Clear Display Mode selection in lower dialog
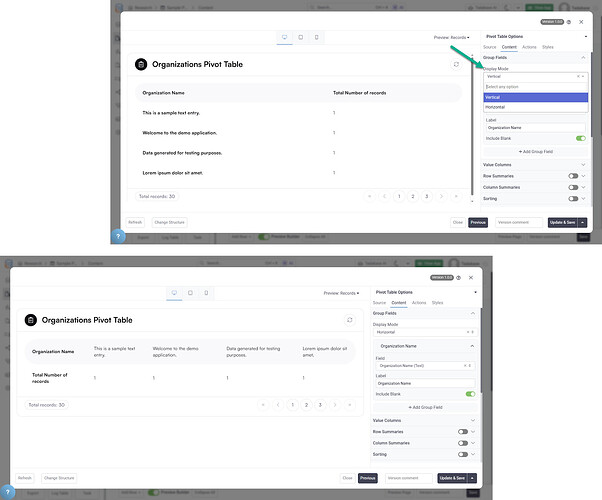602x500 pixels. click(x=465, y=333)
